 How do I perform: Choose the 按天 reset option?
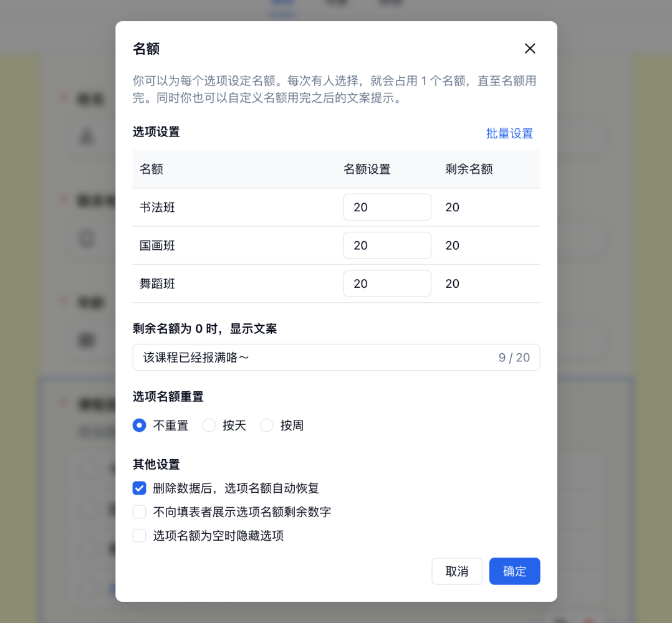click(x=209, y=426)
